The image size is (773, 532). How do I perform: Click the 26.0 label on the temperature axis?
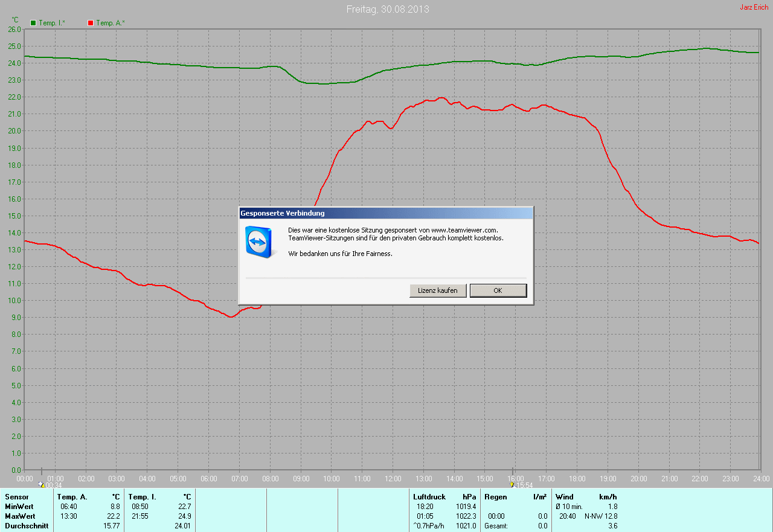pos(14,29)
